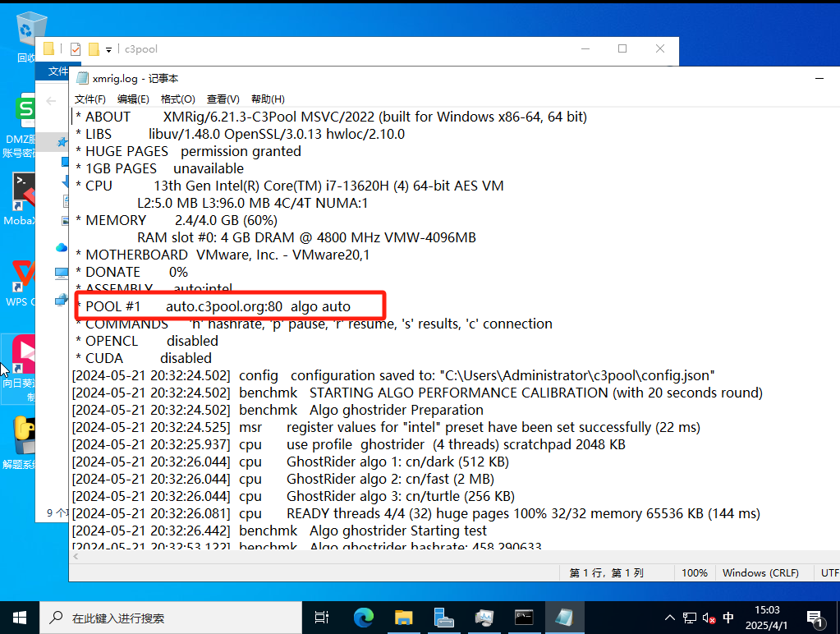Click the MOTHERBOARD VMware, Inc. line
840x634 pixels.
coord(223,255)
